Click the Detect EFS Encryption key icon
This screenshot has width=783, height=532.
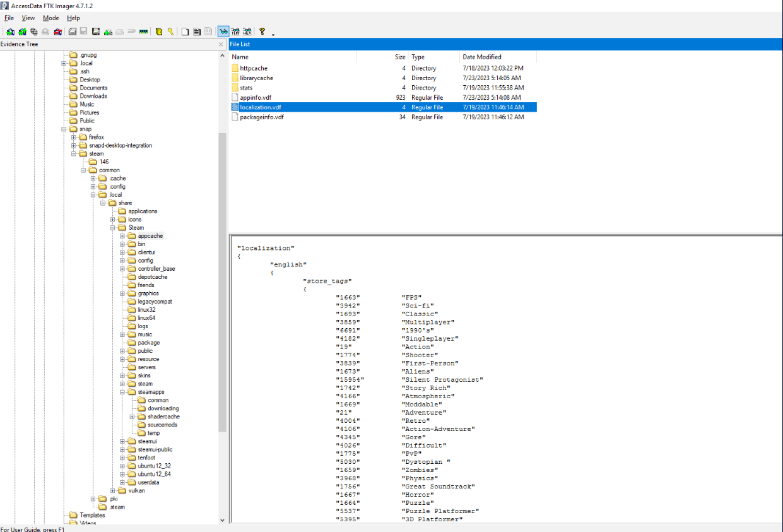point(170,32)
